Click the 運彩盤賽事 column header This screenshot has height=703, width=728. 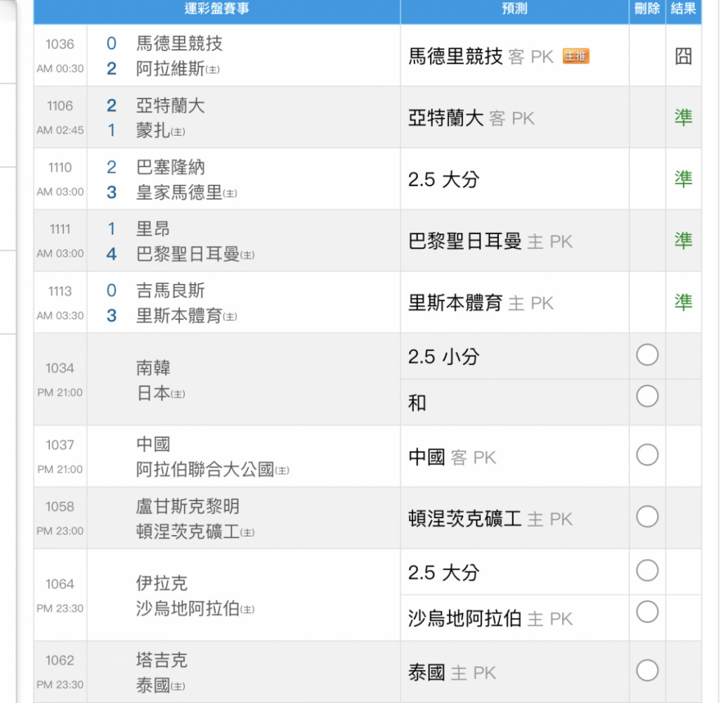pyautogui.click(x=217, y=8)
